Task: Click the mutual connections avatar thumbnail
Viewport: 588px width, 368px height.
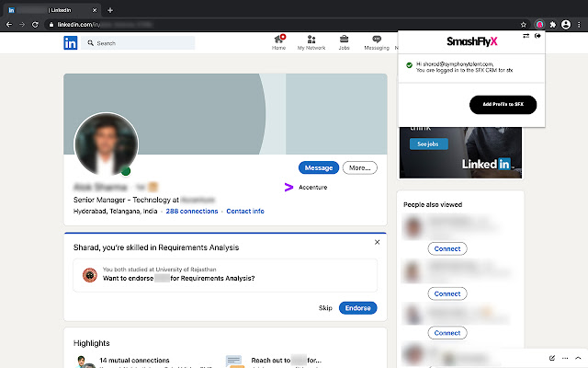Action: coord(85,362)
